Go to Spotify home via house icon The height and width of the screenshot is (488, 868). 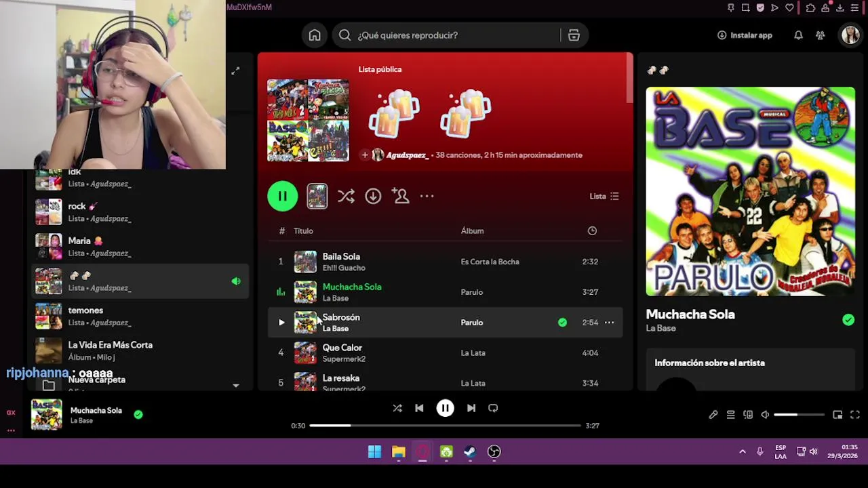coord(315,35)
